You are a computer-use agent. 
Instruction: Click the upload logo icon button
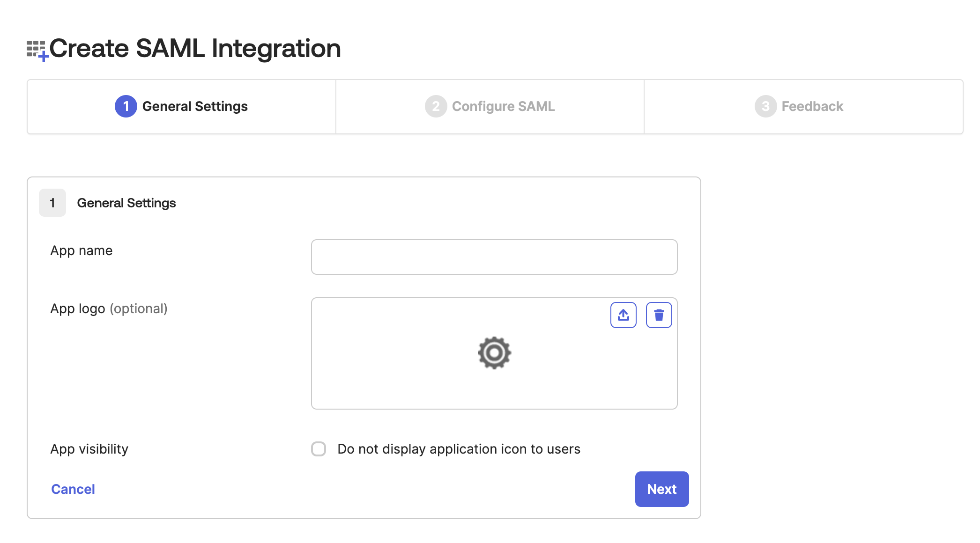[x=623, y=315]
